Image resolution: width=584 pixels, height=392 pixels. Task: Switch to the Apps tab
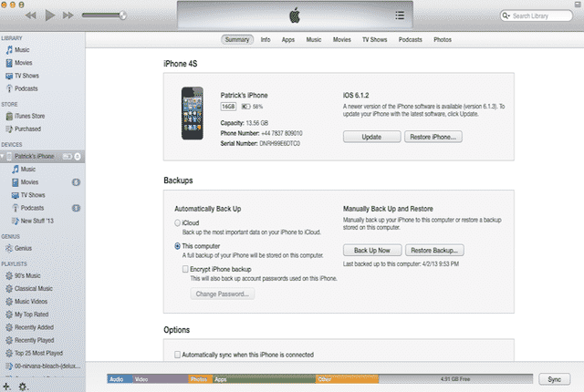(288, 39)
